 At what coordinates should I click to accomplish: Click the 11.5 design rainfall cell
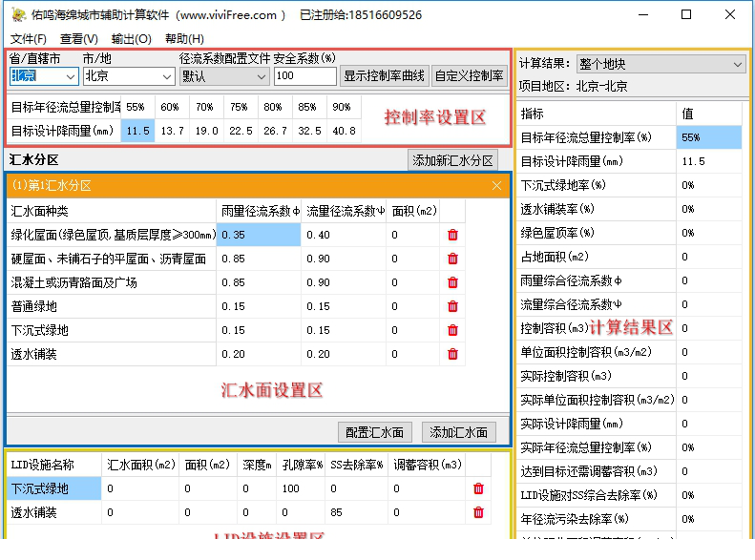pos(137,131)
